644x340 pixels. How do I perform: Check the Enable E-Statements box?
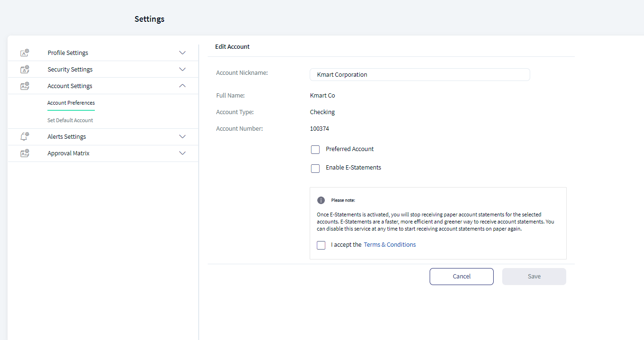pyautogui.click(x=315, y=168)
